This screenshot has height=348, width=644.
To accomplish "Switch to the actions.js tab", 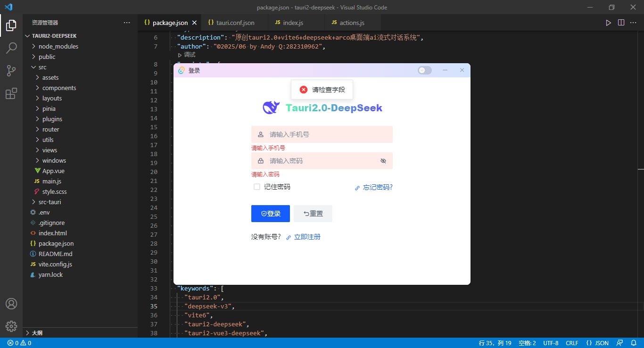I will coord(352,23).
